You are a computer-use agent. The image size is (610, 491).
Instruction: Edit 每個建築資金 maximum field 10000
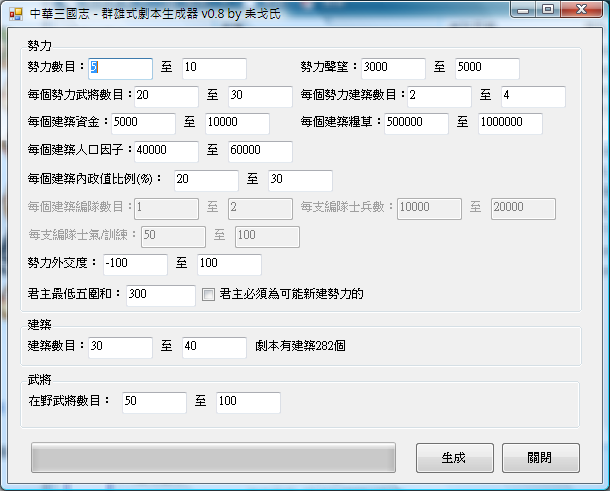pos(237,123)
